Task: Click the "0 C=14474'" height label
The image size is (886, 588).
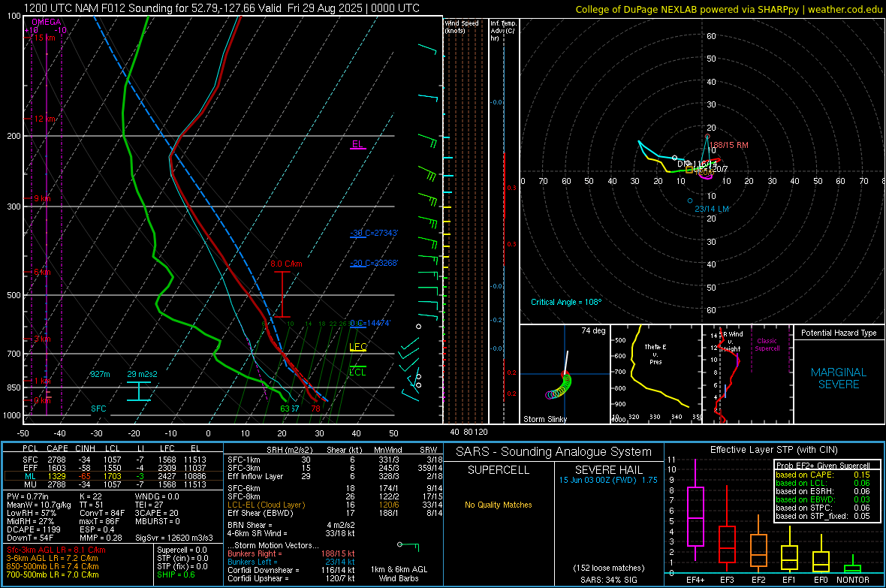Action: [370, 323]
